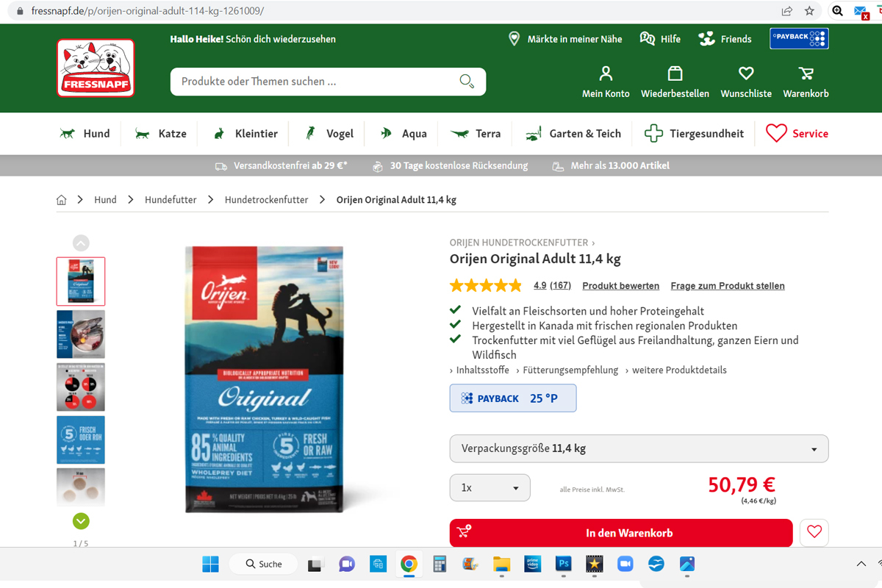Bookmark this page with star icon
Image resolution: width=882 pixels, height=588 pixels.
809,11
